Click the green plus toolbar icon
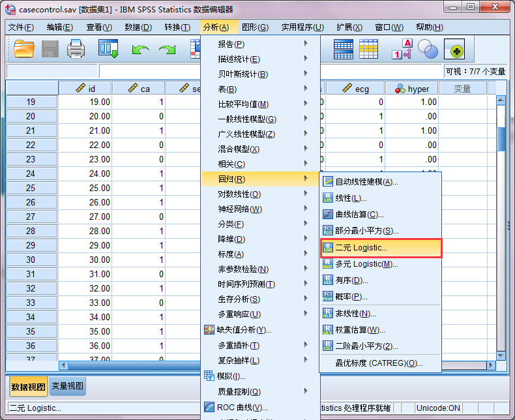 pyautogui.click(x=454, y=50)
